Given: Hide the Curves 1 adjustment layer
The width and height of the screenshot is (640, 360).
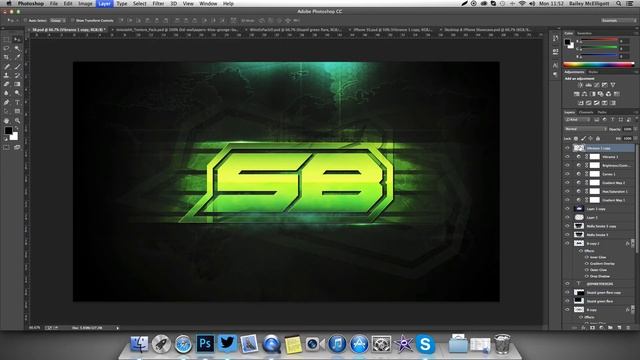Looking at the screenshot, I should coord(567,174).
